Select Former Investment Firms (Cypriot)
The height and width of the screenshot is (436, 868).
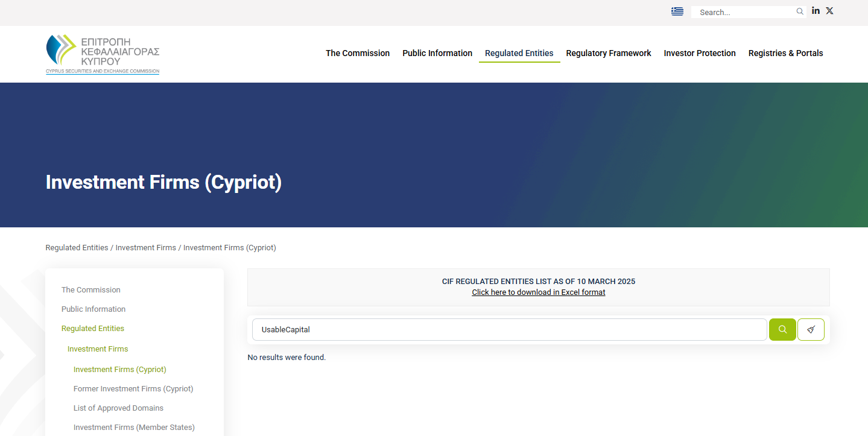tap(133, 388)
